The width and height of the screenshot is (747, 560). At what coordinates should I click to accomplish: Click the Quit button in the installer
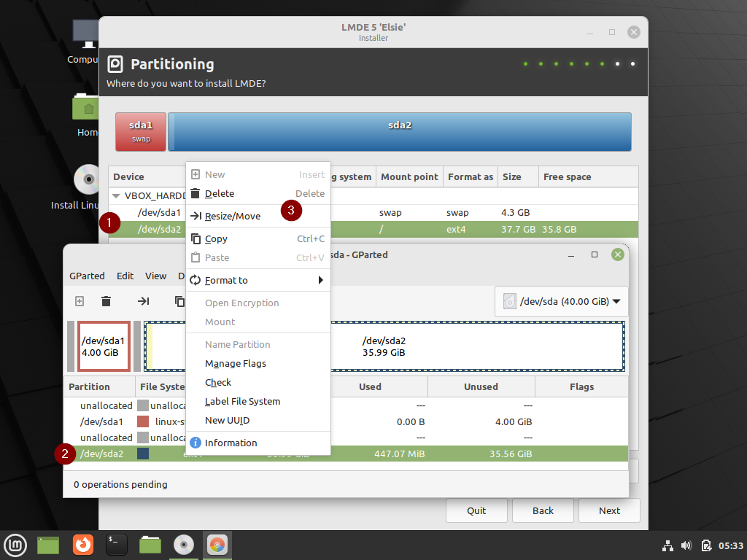tap(476, 510)
